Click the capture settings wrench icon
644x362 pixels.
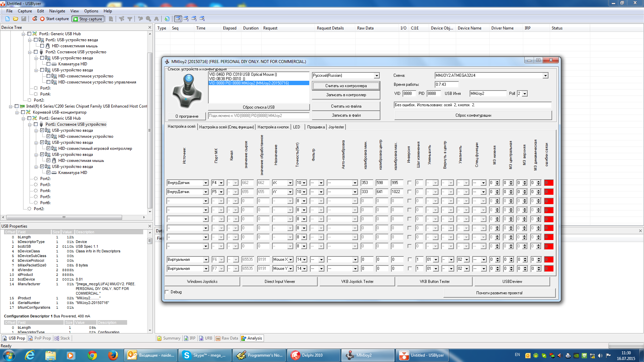click(35, 19)
